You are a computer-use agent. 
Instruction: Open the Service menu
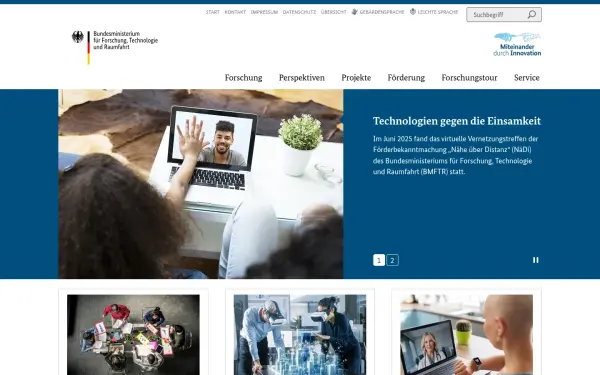point(527,78)
